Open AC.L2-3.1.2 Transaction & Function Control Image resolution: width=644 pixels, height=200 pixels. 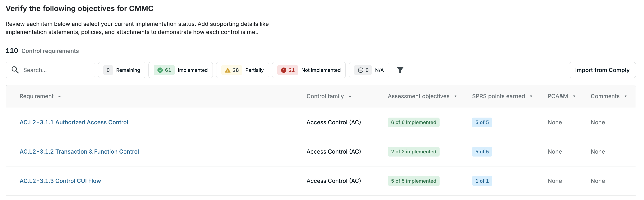click(x=79, y=152)
